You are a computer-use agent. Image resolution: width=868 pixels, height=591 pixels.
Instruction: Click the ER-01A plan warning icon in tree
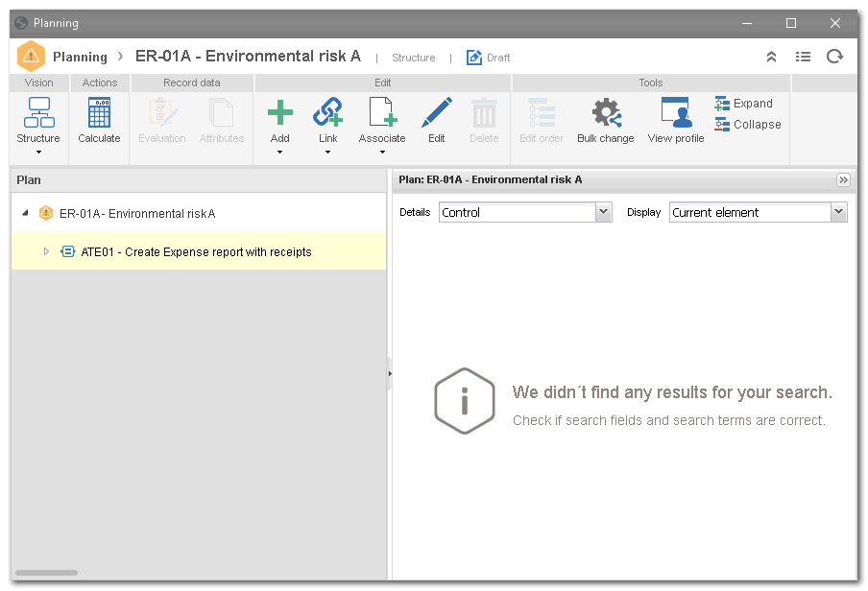(46, 213)
